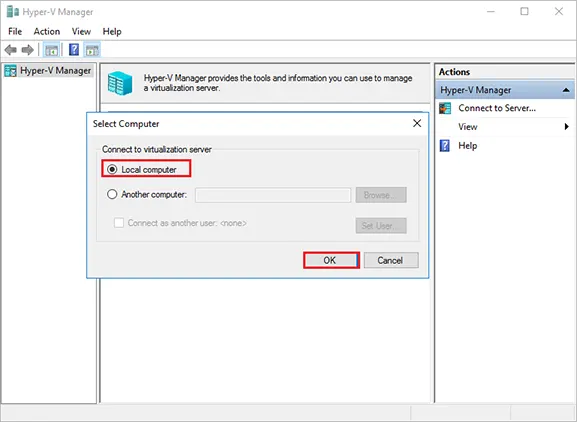Click the 'Connect to virtualization server' label

click(157, 149)
